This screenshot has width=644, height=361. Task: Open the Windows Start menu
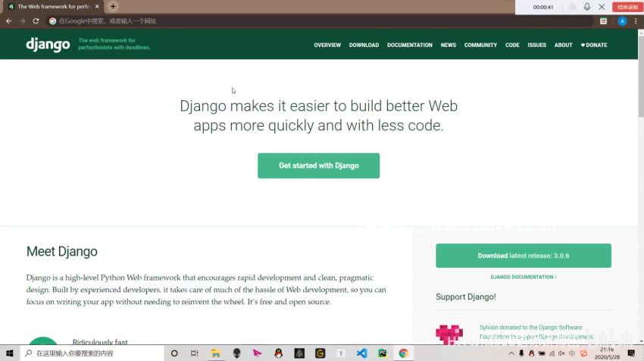(x=10, y=353)
